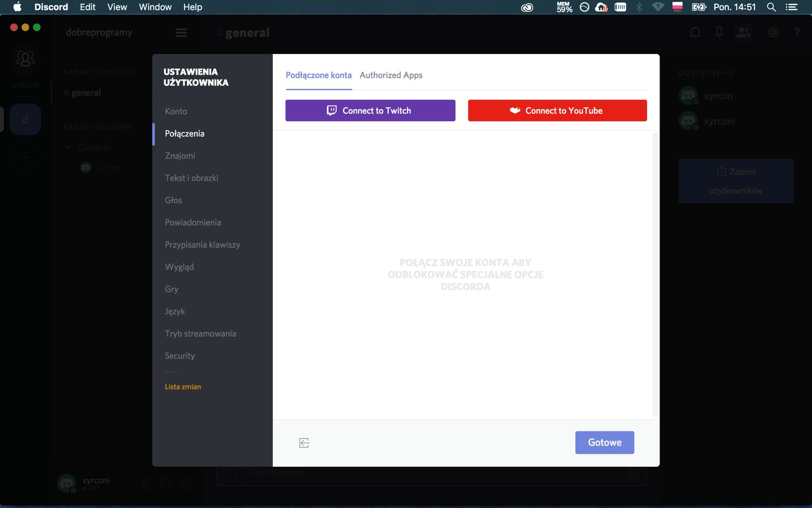Image resolution: width=812 pixels, height=508 pixels.
Task: Click the xyrconi avatar in the user panel
Action: [67, 483]
